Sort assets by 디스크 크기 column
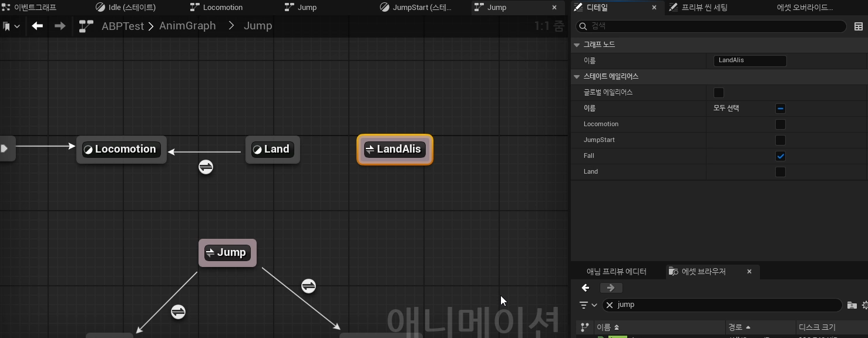 [x=817, y=327]
